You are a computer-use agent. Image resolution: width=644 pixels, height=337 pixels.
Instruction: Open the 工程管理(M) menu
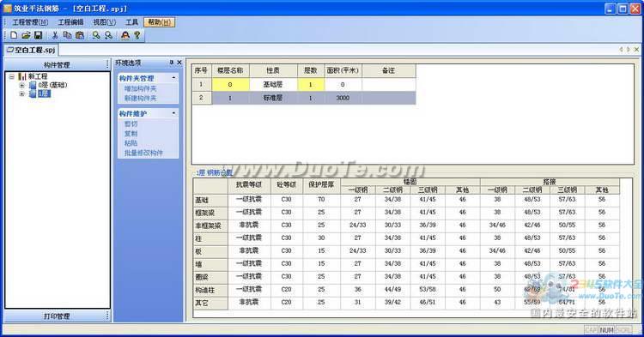[x=30, y=22]
